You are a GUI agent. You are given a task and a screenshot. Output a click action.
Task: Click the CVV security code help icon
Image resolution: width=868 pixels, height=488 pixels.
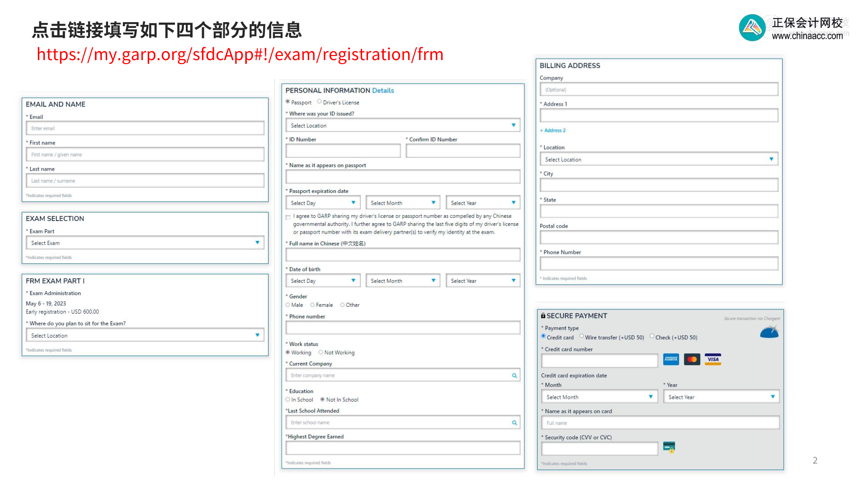coord(669,447)
